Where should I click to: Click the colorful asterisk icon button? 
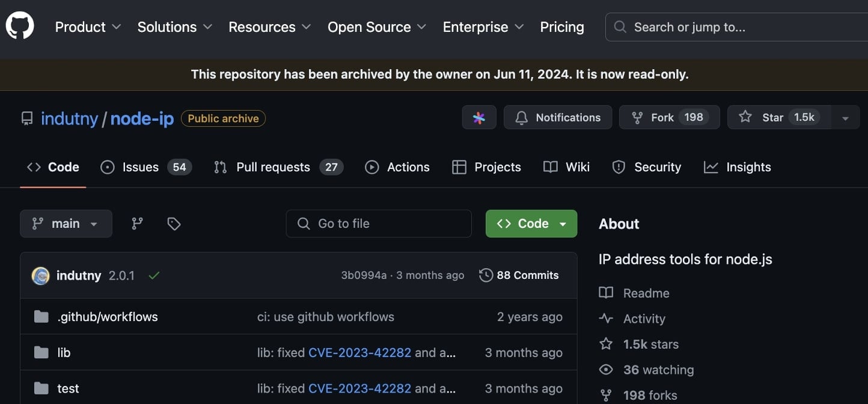click(479, 117)
